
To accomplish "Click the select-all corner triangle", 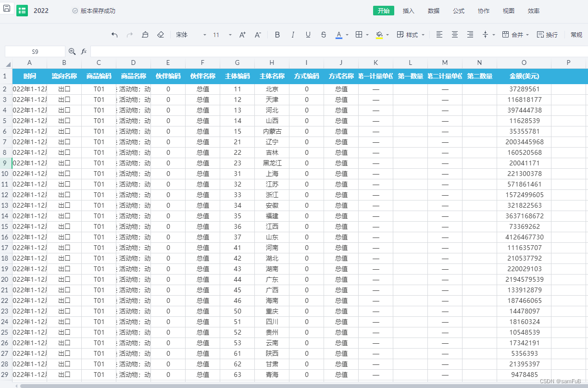I will (8, 64).
